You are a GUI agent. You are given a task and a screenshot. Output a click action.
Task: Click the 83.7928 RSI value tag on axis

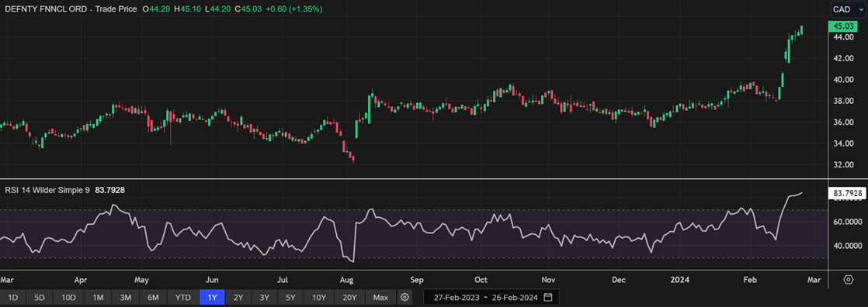click(x=847, y=193)
